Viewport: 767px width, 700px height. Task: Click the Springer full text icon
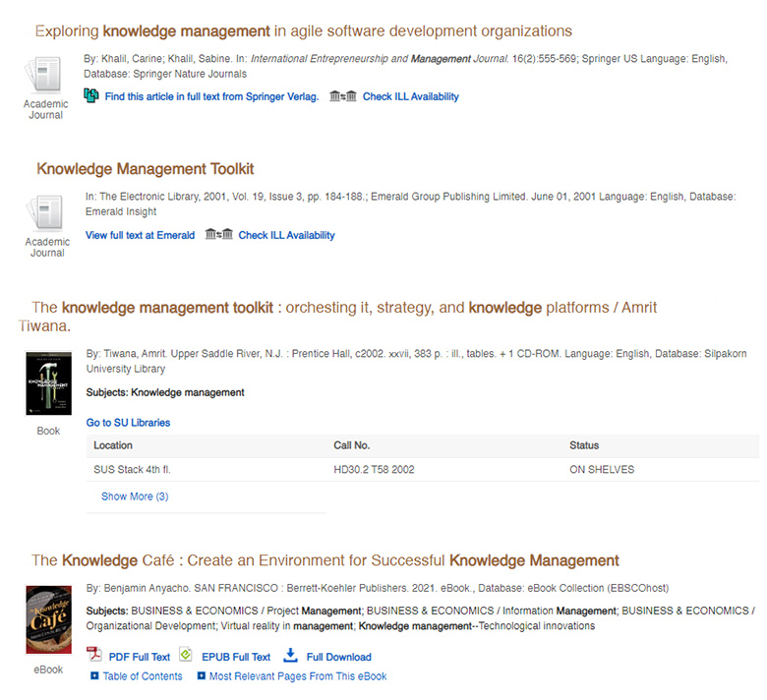92,95
